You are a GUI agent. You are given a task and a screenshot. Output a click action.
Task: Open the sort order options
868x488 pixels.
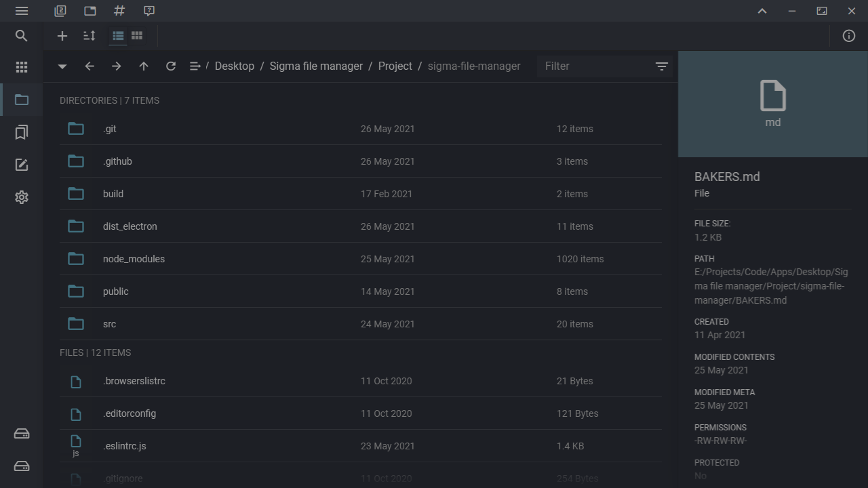(90, 36)
